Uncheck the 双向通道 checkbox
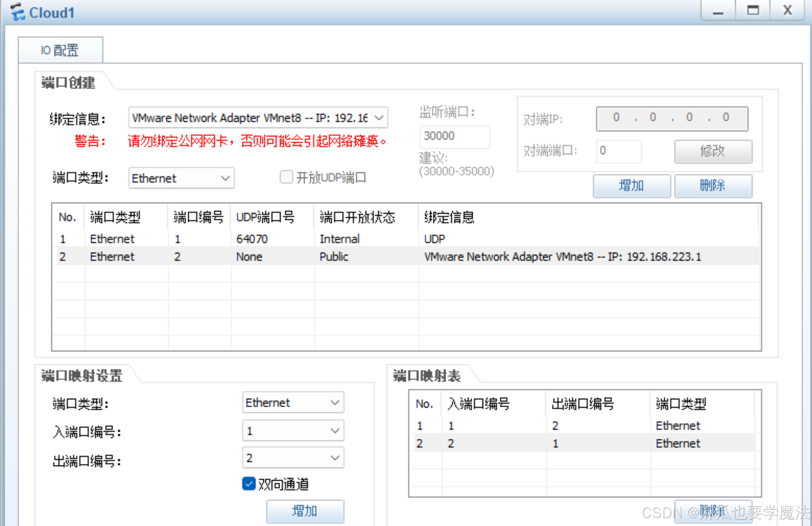Viewport: 812px width, 526px height. pos(249,484)
